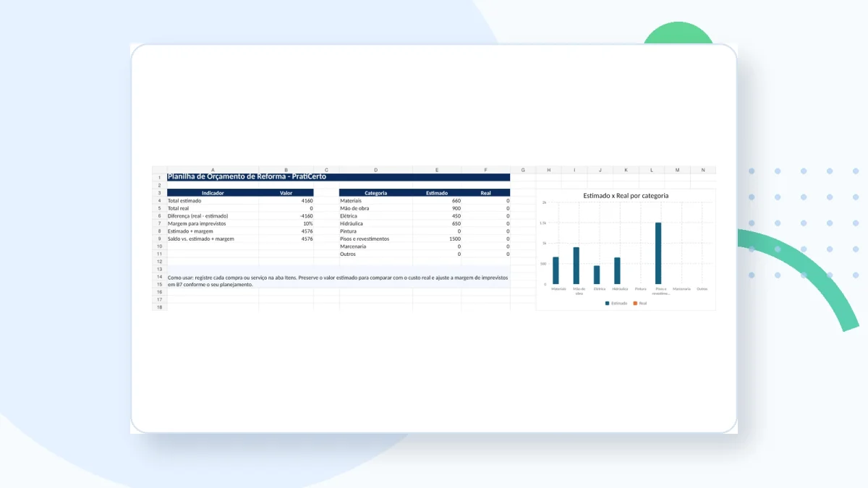Select the chart title Estimado x Real por categoria
868x488 pixels.
tap(626, 195)
